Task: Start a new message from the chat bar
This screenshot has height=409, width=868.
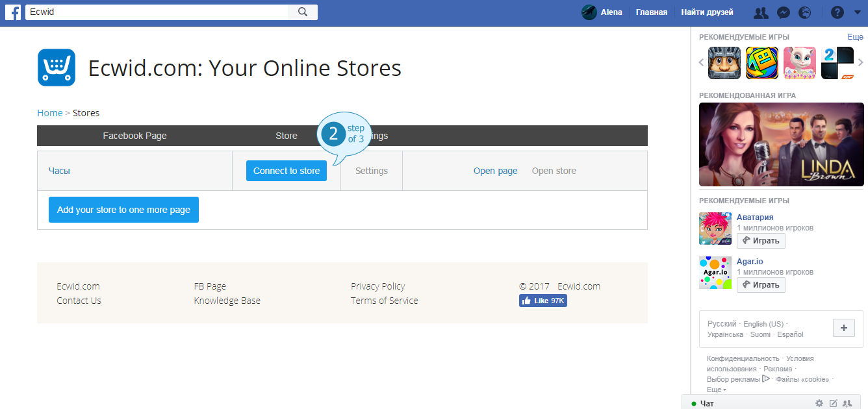Action: tap(834, 403)
